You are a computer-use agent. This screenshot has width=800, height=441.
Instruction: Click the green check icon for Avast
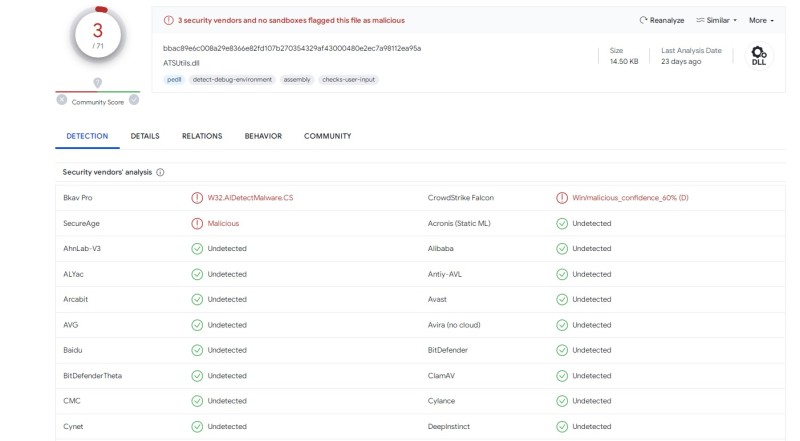click(x=562, y=299)
